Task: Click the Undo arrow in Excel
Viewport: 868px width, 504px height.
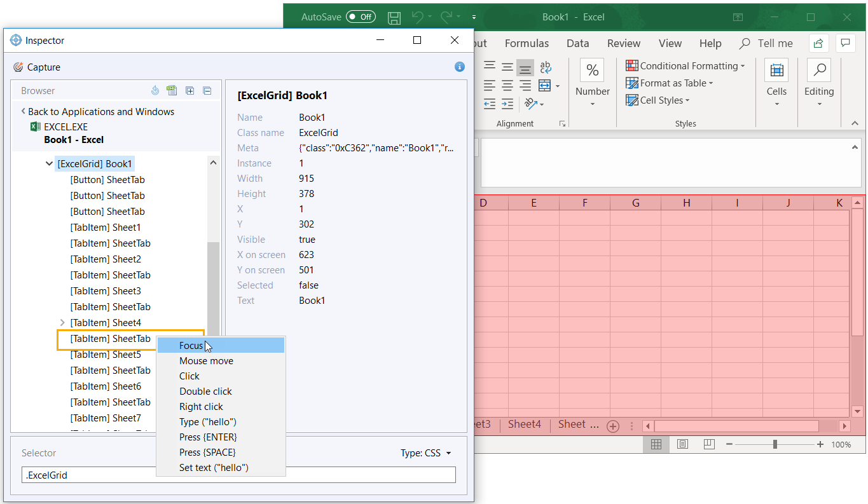Action: [x=418, y=17]
